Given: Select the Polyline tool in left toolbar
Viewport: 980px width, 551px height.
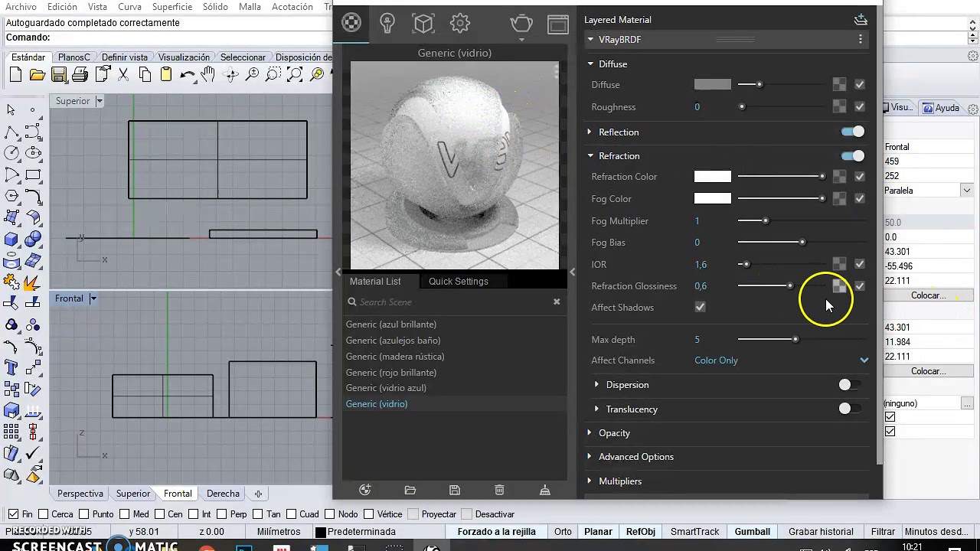Looking at the screenshot, I should pyautogui.click(x=11, y=132).
